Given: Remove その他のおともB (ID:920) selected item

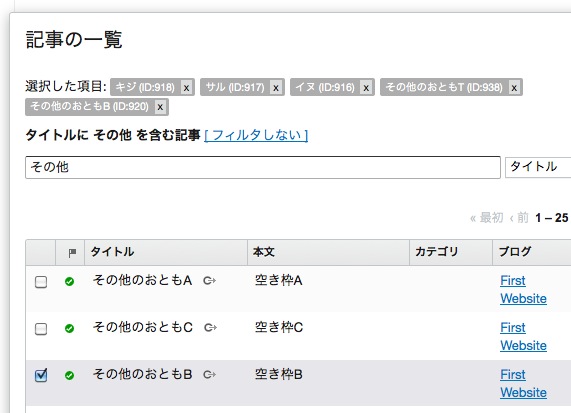Looking at the screenshot, I should coord(160,107).
